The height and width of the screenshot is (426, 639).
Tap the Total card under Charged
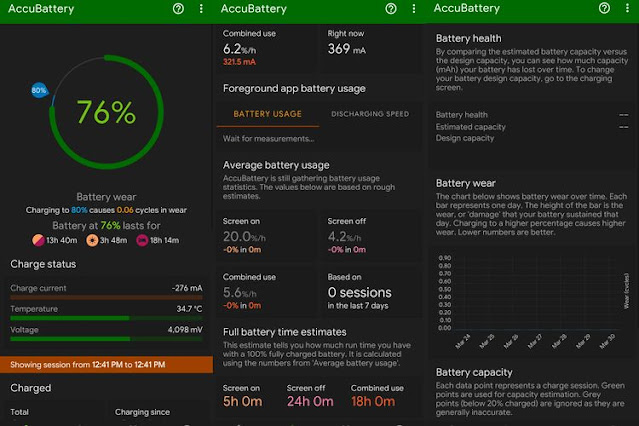click(53, 413)
